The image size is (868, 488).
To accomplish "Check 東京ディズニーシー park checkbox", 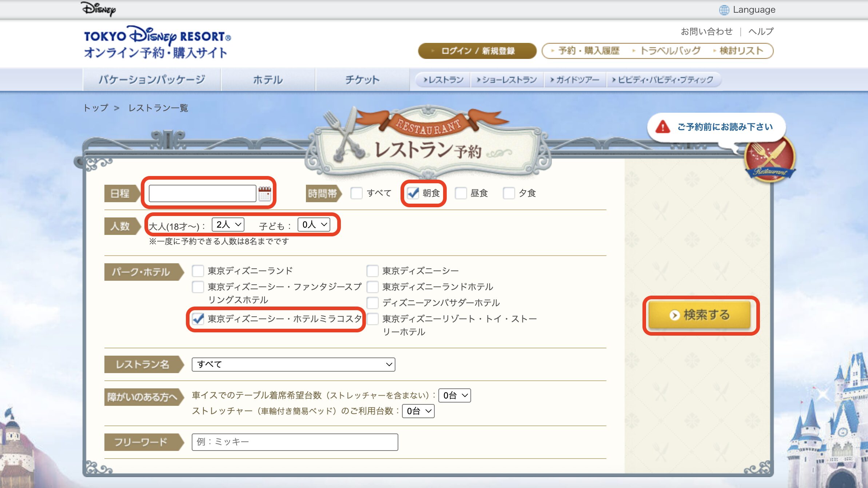I will (373, 271).
